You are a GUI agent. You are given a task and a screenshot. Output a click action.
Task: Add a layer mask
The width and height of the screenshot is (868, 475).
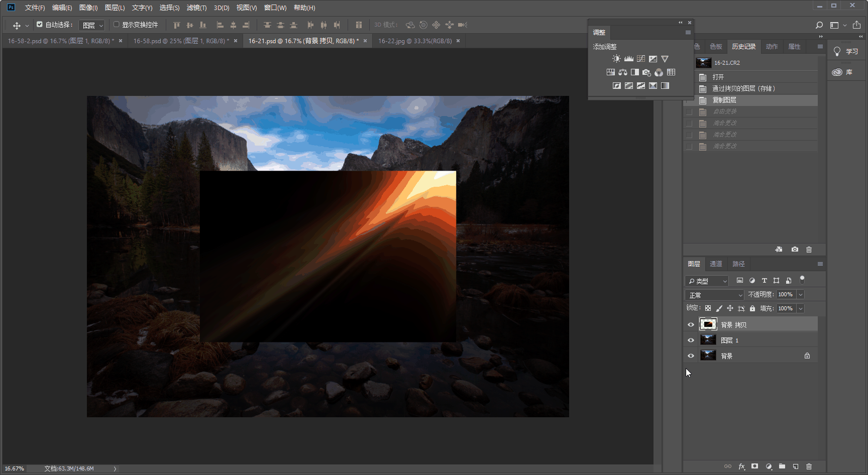coord(754,466)
